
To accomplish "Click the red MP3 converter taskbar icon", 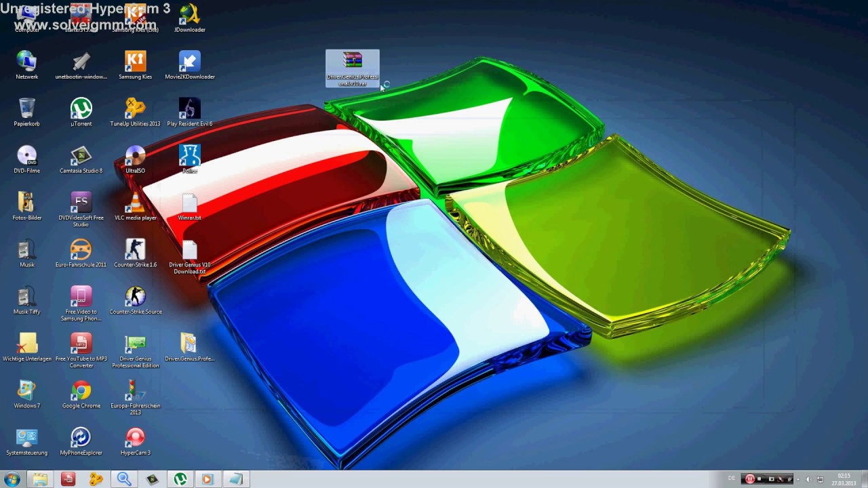I will pos(68,479).
